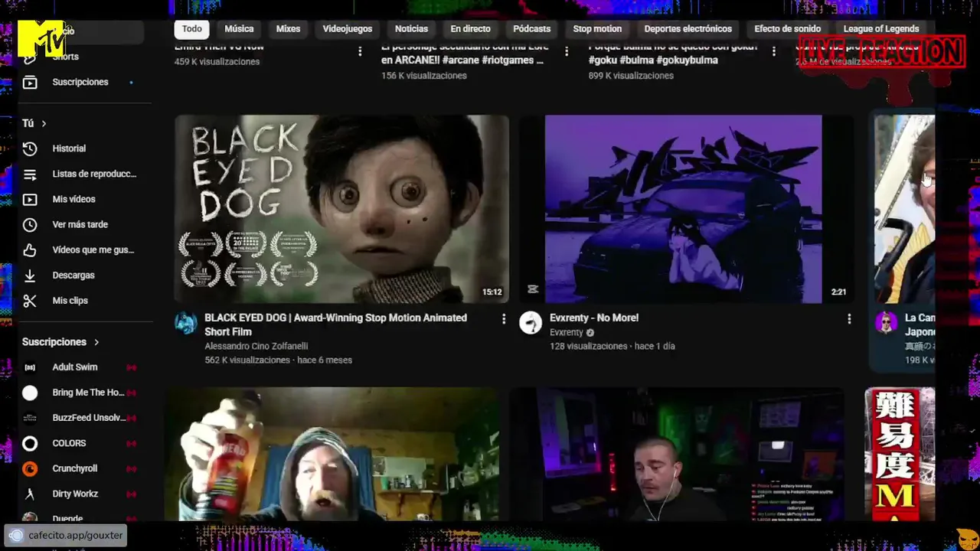Open the Descargas download arrow icon
The image size is (980, 551).
(30, 275)
